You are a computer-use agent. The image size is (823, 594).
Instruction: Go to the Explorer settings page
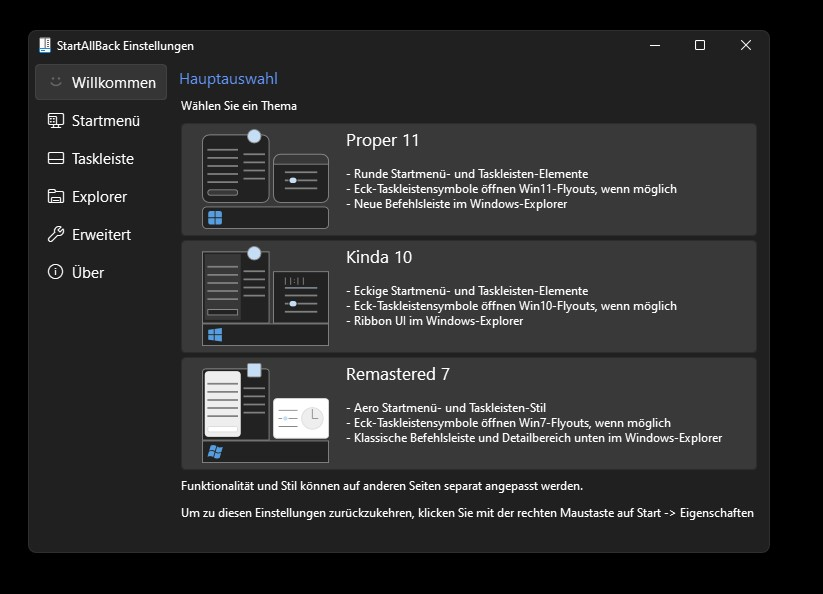pyautogui.click(x=101, y=197)
